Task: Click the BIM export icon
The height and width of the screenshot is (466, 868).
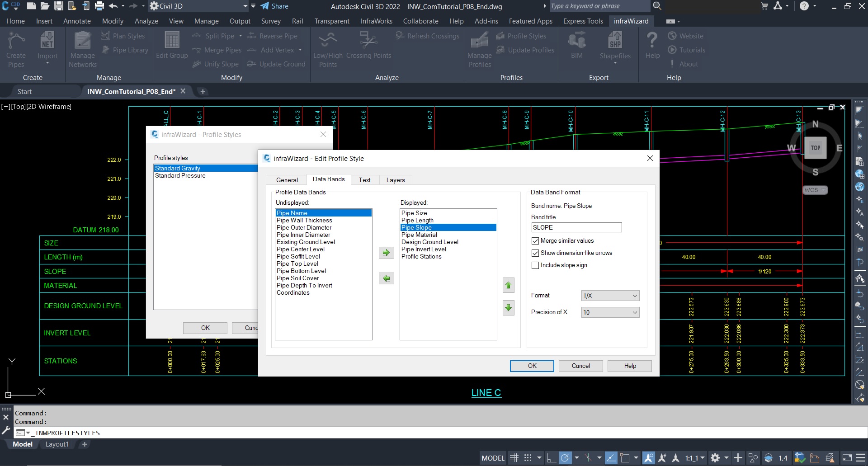Action: 576,46
